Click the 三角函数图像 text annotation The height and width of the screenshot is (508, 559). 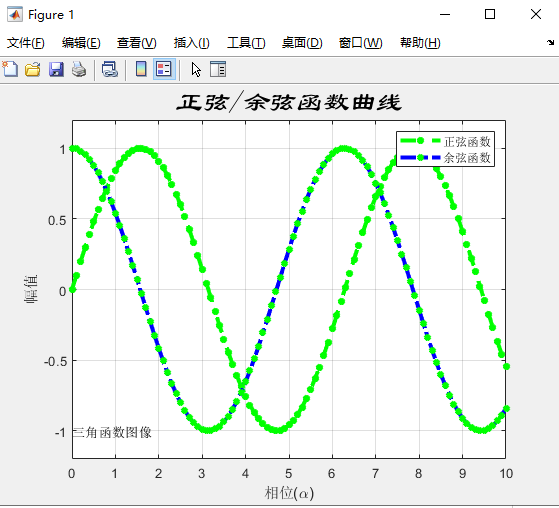point(112,432)
